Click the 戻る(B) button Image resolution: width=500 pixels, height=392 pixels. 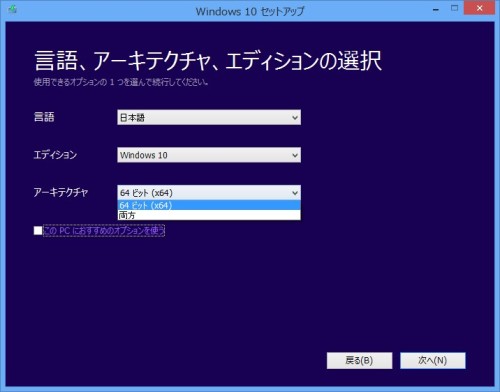pyautogui.click(x=359, y=360)
